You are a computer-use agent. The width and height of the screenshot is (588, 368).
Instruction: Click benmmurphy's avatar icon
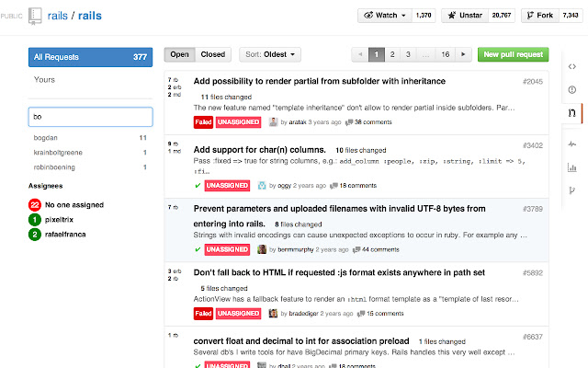coord(262,249)
